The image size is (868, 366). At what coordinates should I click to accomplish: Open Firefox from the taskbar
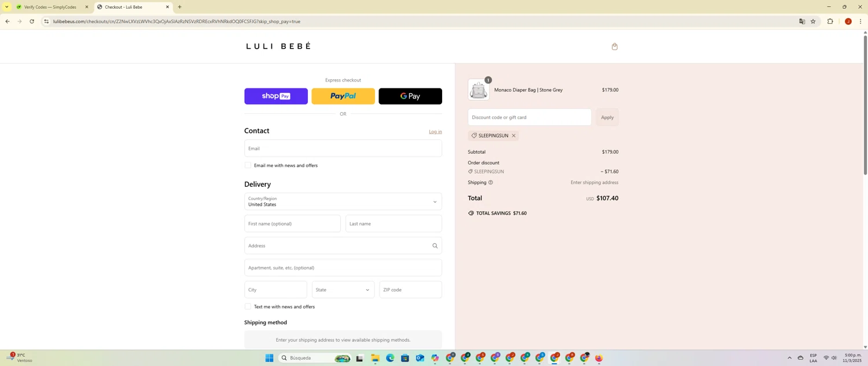point(599,358)
